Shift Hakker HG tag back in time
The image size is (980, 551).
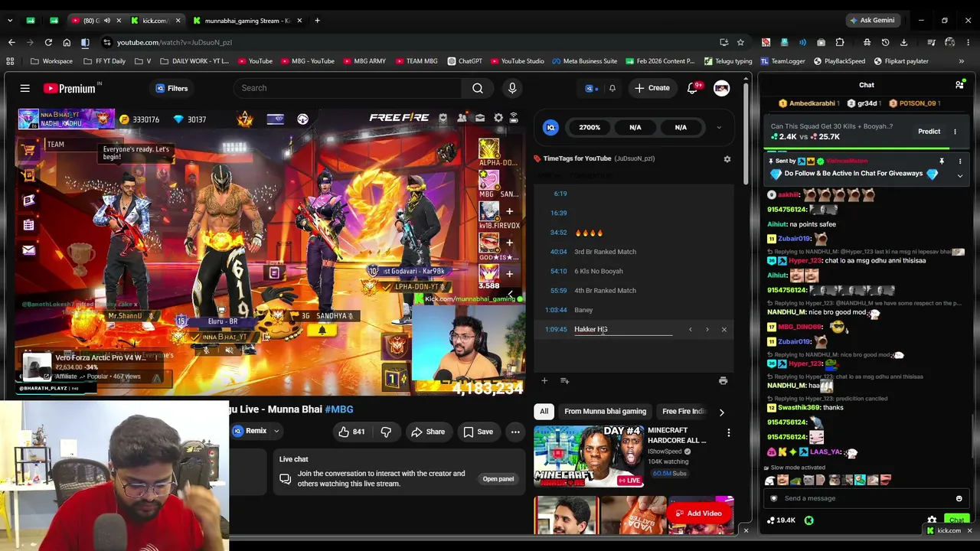[x=690, y=330]
